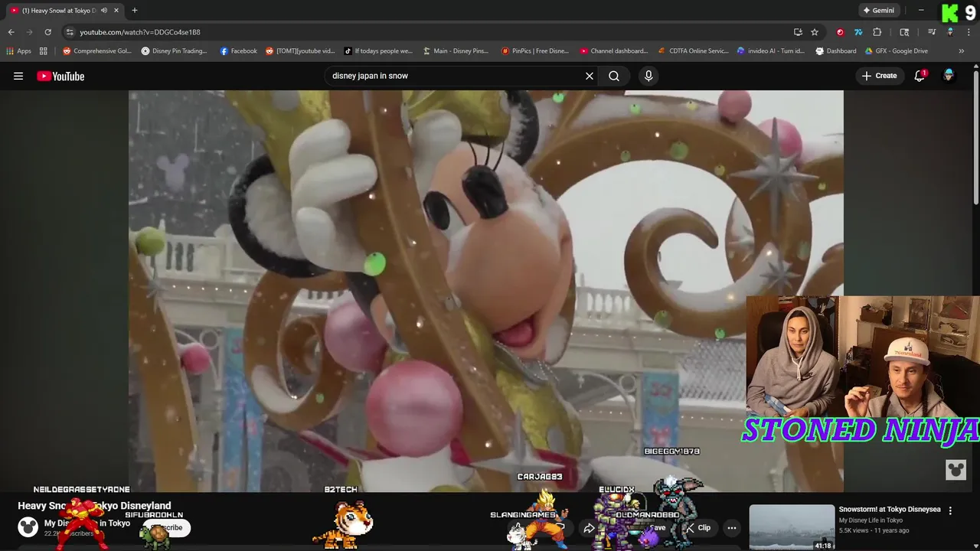Screen dimensions: 980x551
Task: Bookmark this page with the star icon
Action: [815, 32]
